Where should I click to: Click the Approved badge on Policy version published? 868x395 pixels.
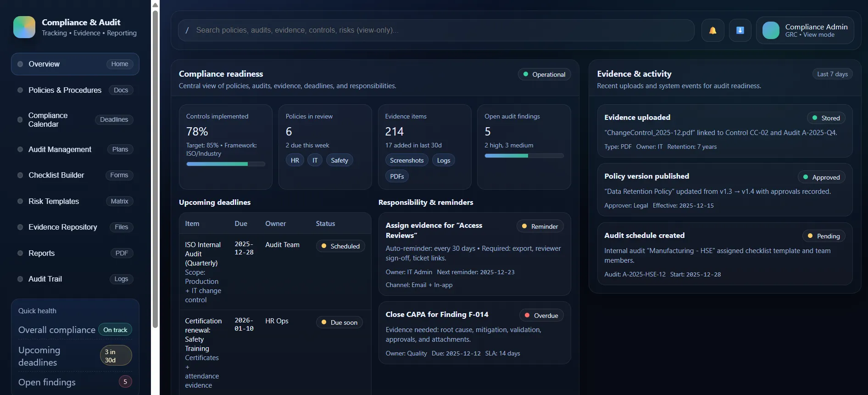tap(821, 177)
